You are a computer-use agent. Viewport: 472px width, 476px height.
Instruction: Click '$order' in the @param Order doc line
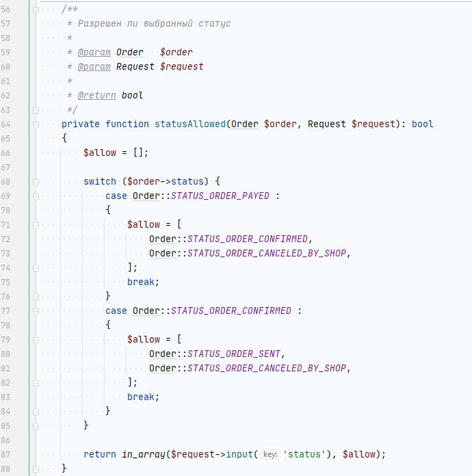click(176, 52)
